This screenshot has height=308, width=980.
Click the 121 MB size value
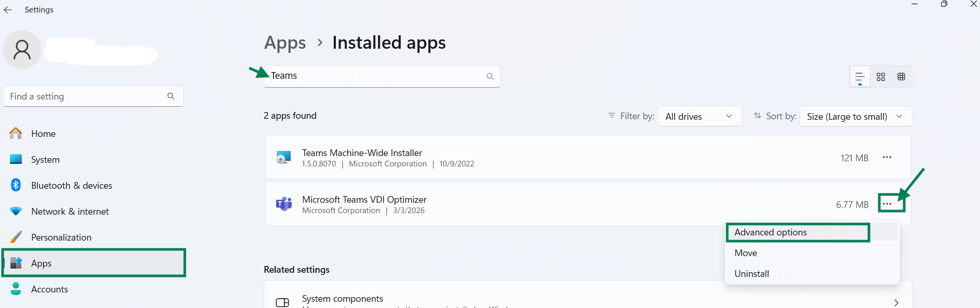[x=854, y=158]
